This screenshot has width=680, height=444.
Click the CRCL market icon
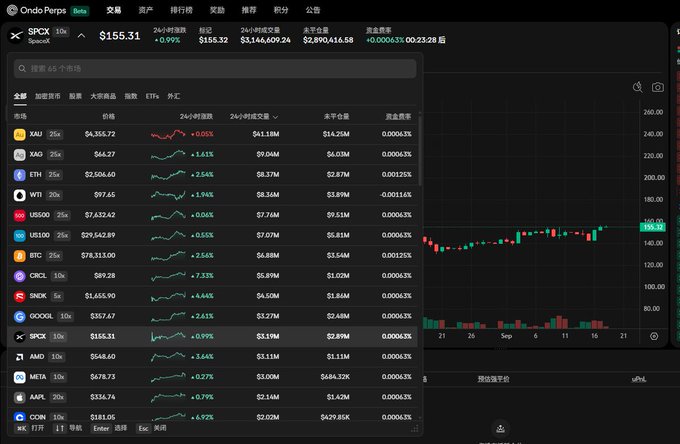click(x=20, y=276)
